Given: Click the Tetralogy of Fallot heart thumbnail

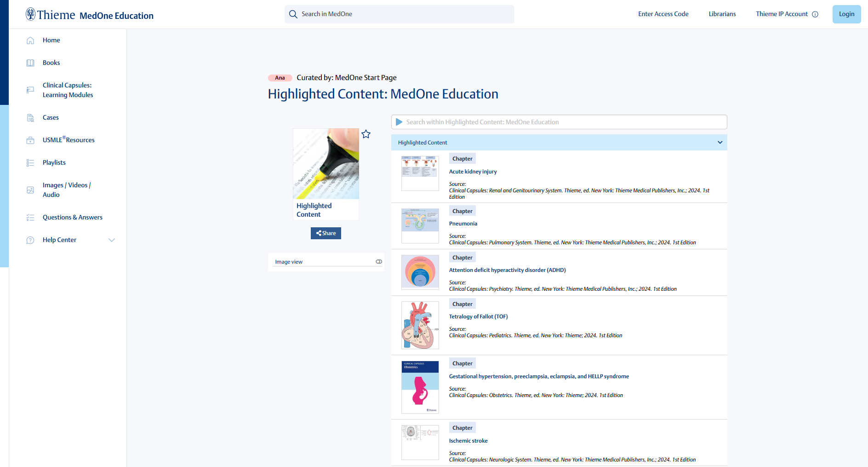Looking at the screenshot, I should click(x=420, y=325).
